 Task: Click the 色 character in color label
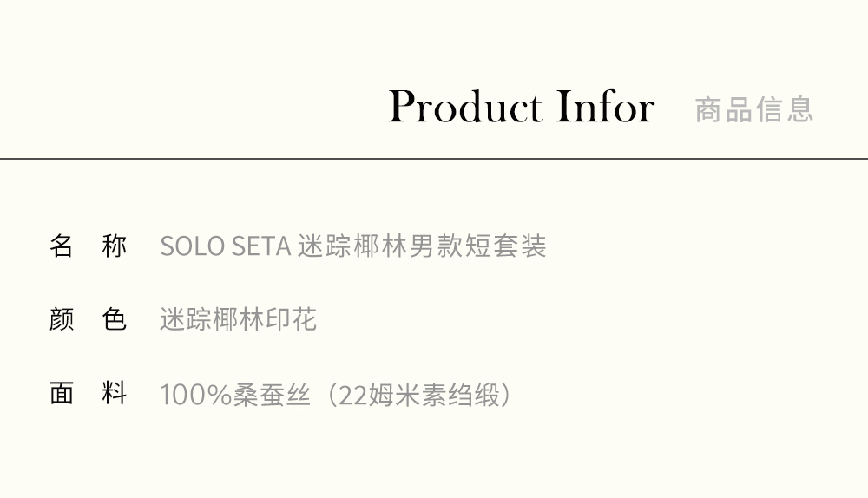click(x=115, y=320)
